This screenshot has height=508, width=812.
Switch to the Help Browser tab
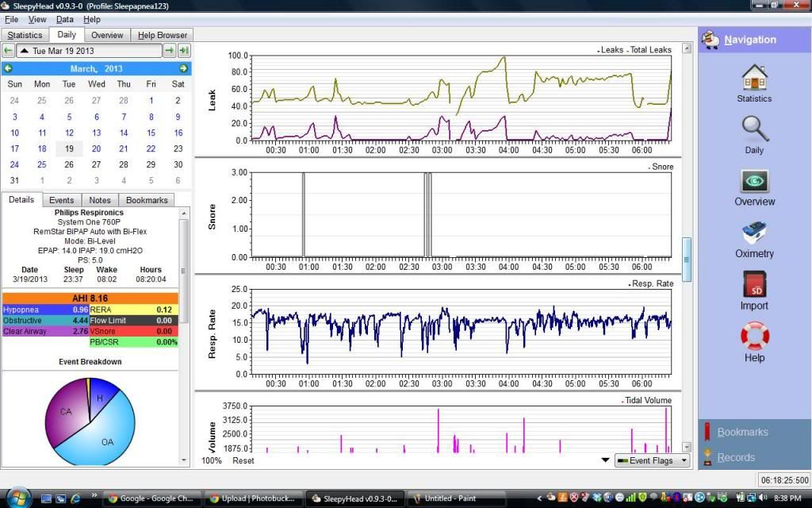[x=162, y=35]
